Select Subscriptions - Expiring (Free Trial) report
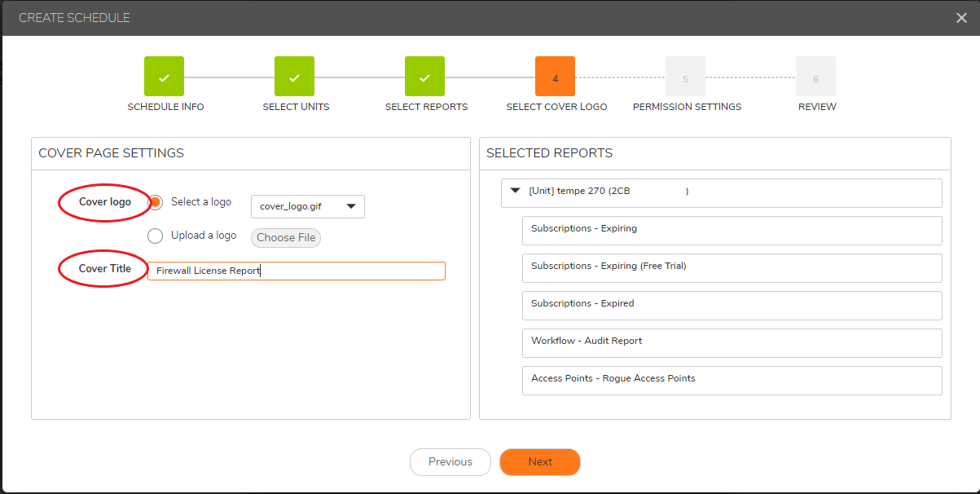Image resolution: width=980 pixels, height=494 pixels. click(731, 267)
